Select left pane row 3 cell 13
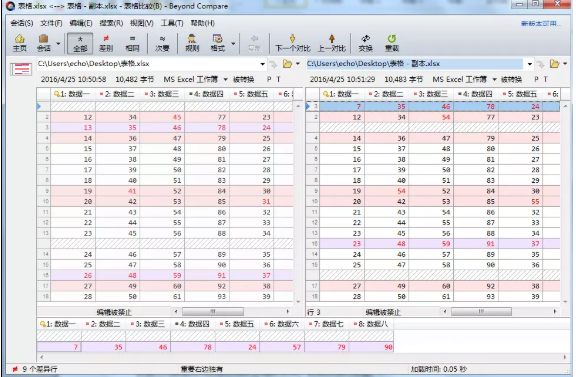Screen dimensions: 576x377 point(73,128)
